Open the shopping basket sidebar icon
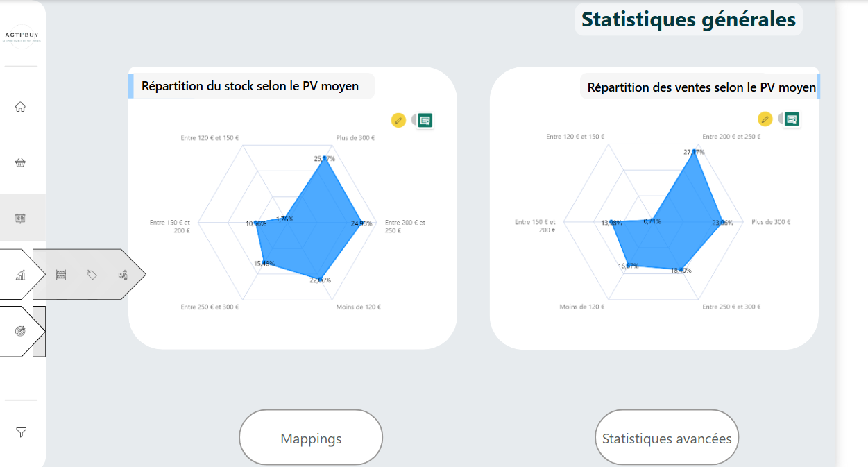 pos(20,162)
